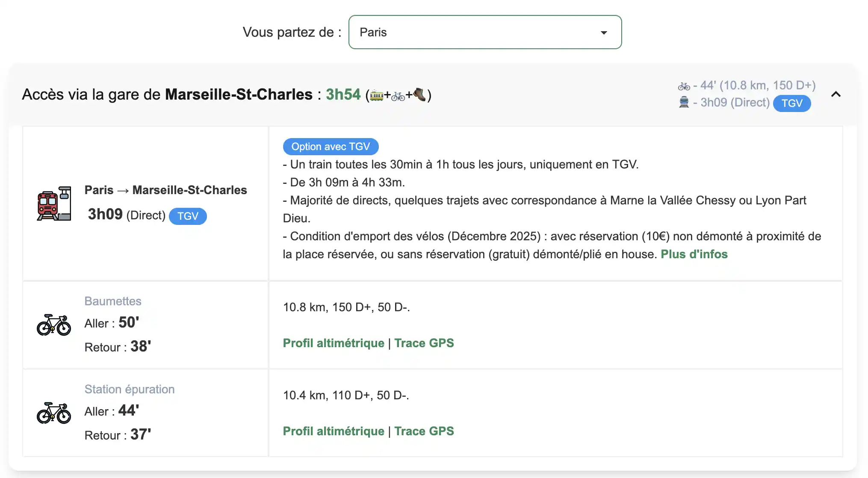Open Profil altimétrique for Baumettes route
The image size is (868, 478).
pos(334,343)
